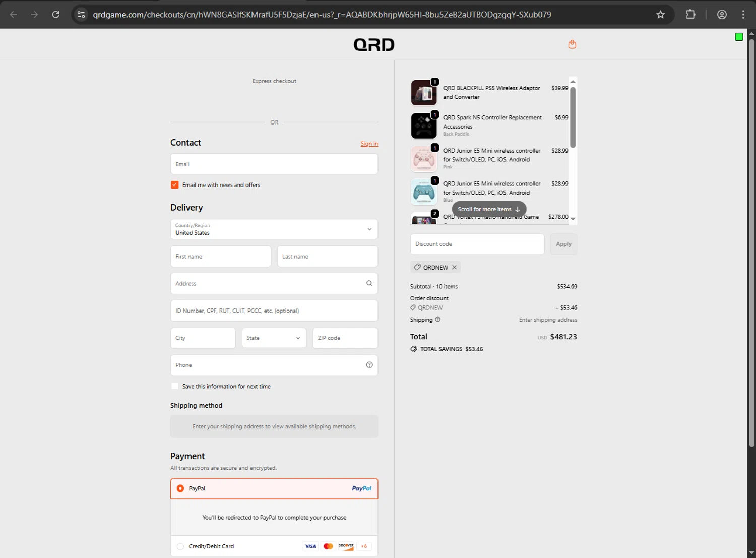Click the Last name field
Image resolution: width=756 pixels, height=558 pixels.
click(x=328, y=256)
